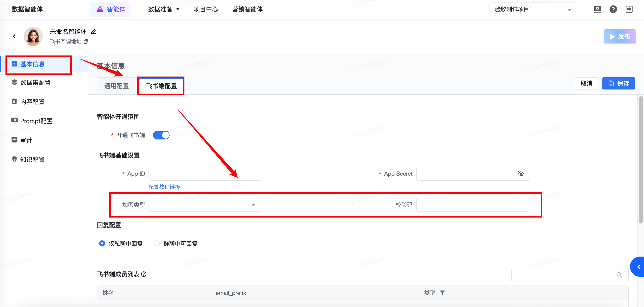Expand the 数据准备 menu
This screenshot has height=307, width=644.
point(163,9)
